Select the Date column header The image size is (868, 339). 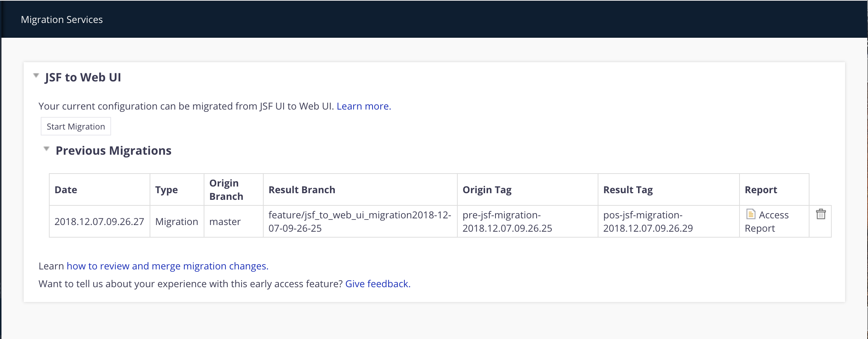pyautogui.click(x=100, y=190)
